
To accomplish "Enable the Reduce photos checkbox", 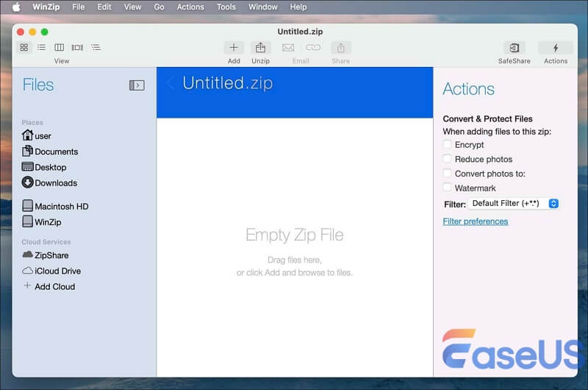I will (x=447, y=158).
